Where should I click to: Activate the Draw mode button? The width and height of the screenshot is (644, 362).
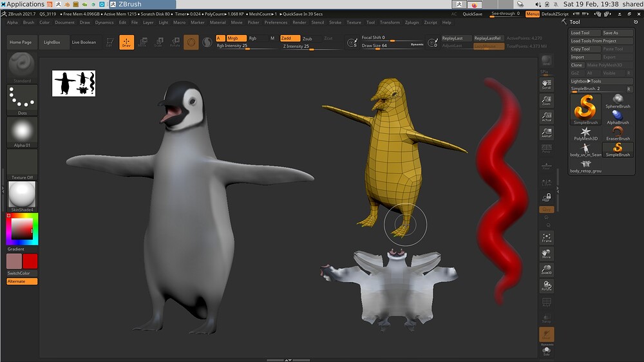point(126,42)
